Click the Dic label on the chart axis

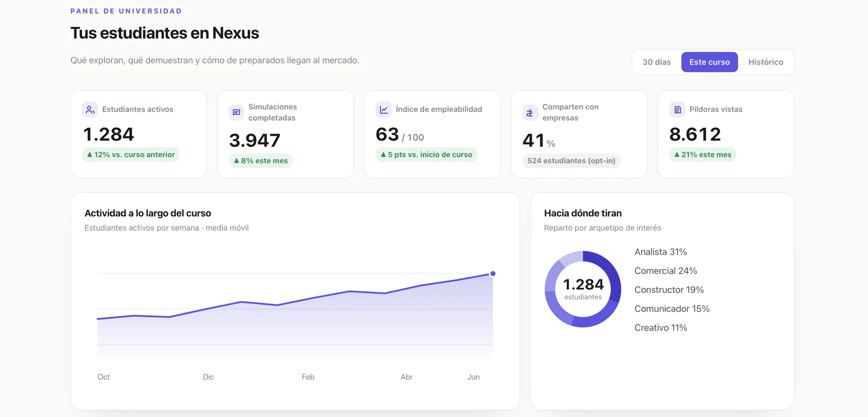tap(208, 377)
